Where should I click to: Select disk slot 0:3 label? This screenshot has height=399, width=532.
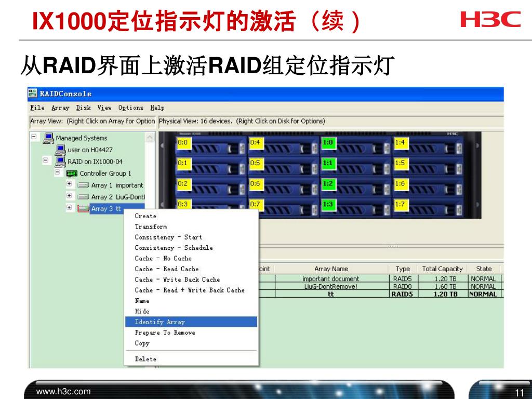tap(183, 204)
